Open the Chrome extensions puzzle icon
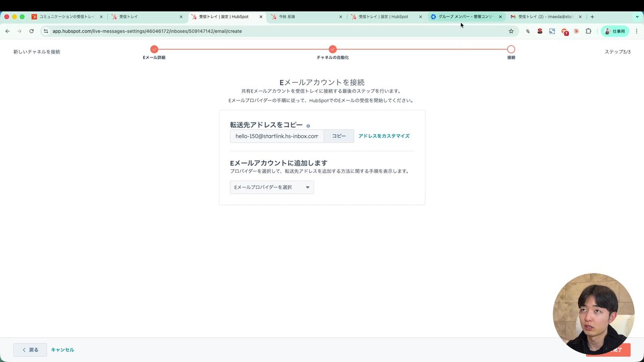Viewport: 644px width, 362px height. [588, 31]
